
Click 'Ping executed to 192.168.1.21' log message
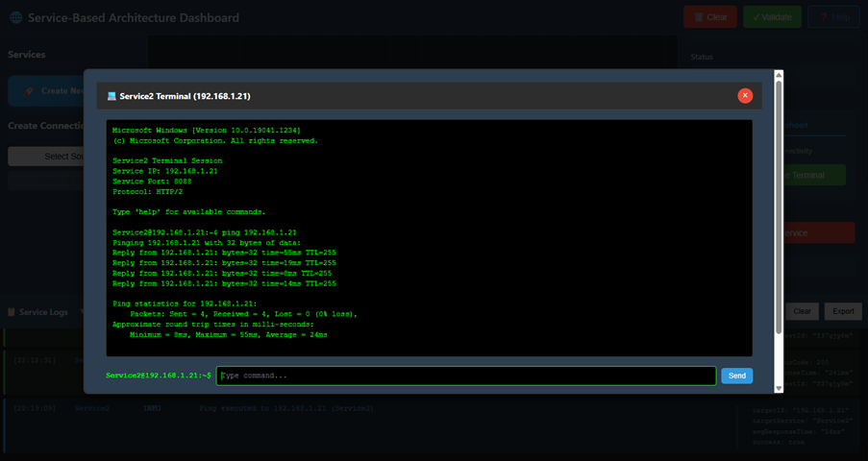pyautogui.click(x=286, y=408)
